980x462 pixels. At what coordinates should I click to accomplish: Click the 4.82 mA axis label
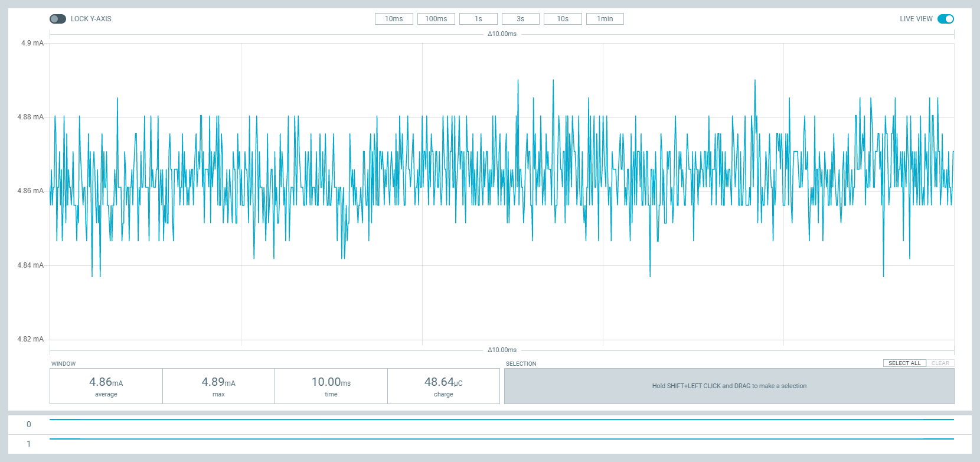pyautogui.click(x=31, y=339)
